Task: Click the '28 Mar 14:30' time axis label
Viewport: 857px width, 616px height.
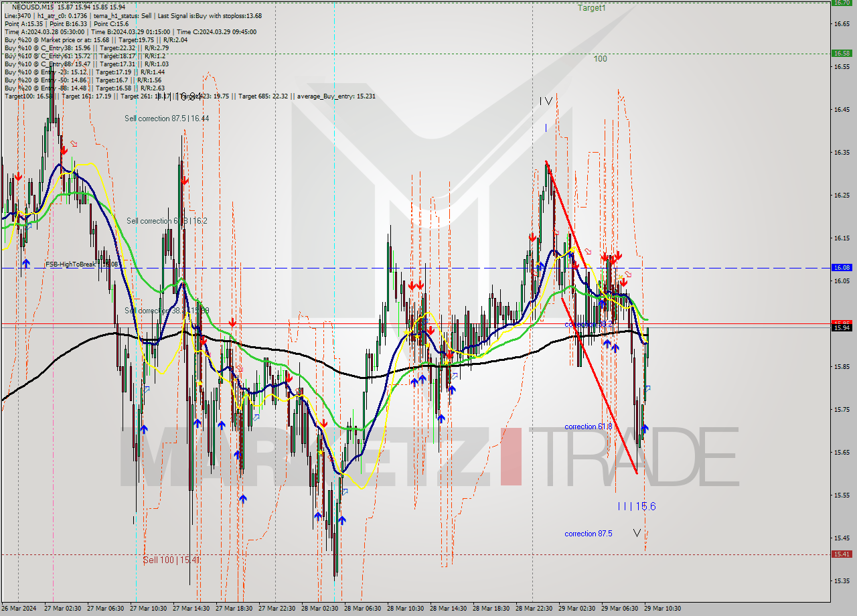Action: (448, 609)
